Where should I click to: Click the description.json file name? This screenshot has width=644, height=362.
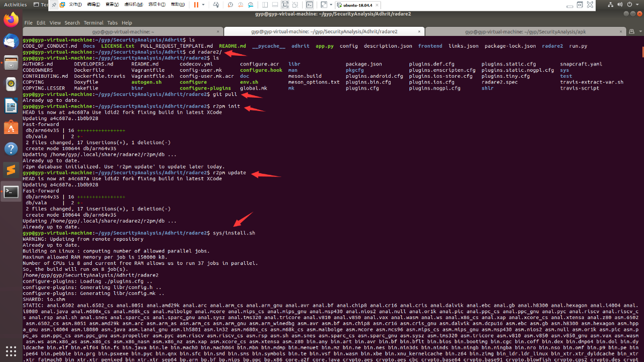[388, 46]
